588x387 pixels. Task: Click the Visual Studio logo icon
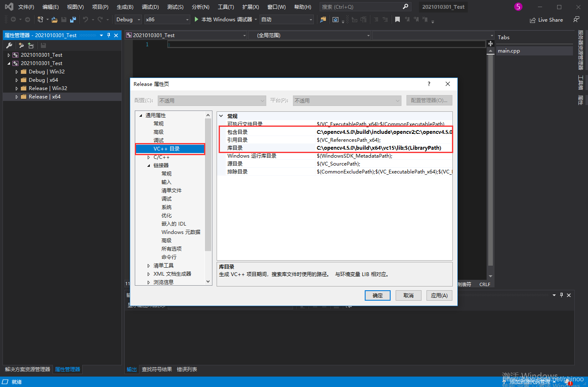coord(9,7)
